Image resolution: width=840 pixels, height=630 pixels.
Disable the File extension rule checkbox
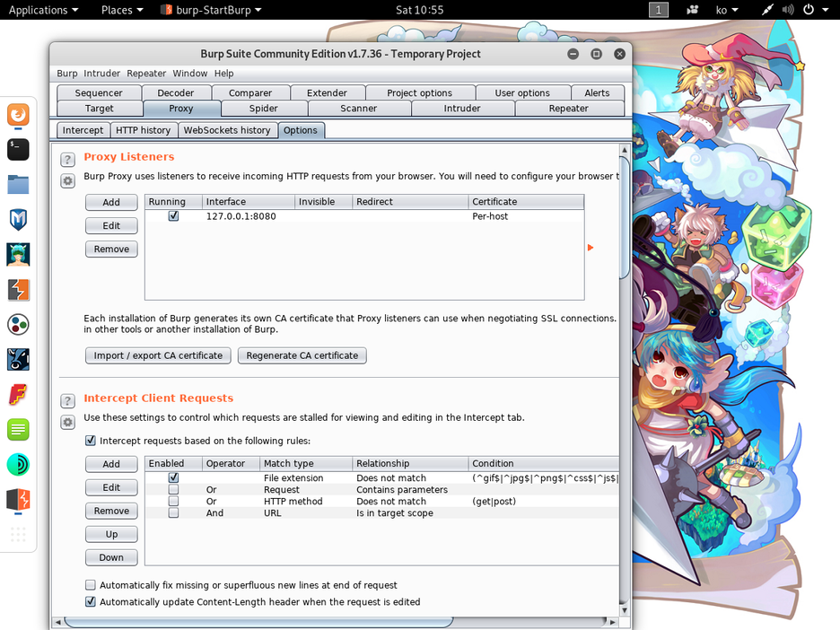point(173,477)
